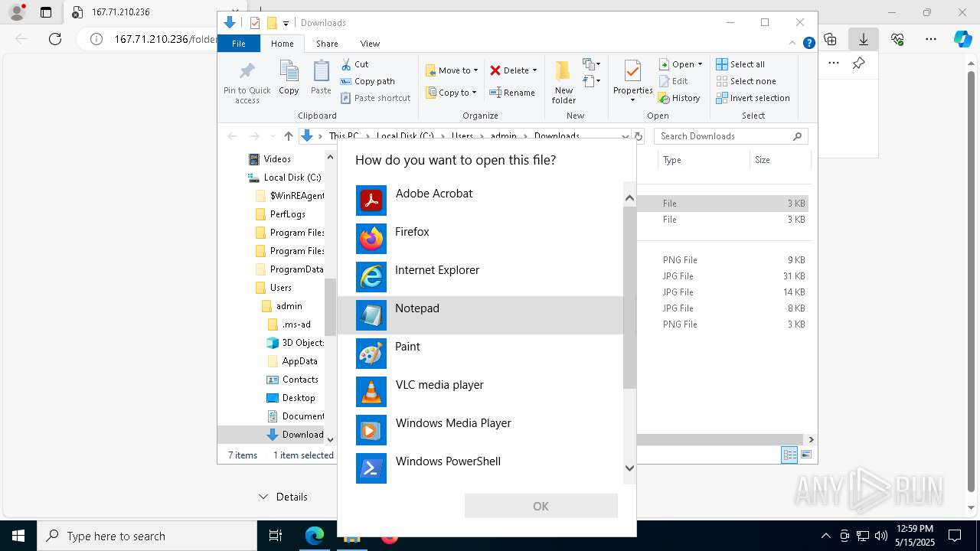Select Videos in navigation tree
This screenshot has width=980, height=551.
coord(277,159)
